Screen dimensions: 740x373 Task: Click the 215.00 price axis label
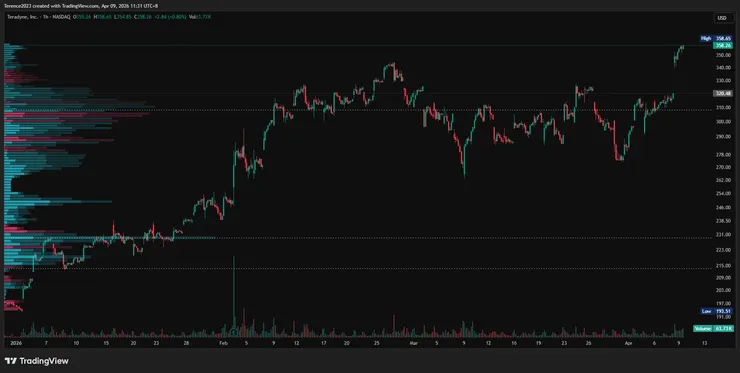tap(723, 266)
